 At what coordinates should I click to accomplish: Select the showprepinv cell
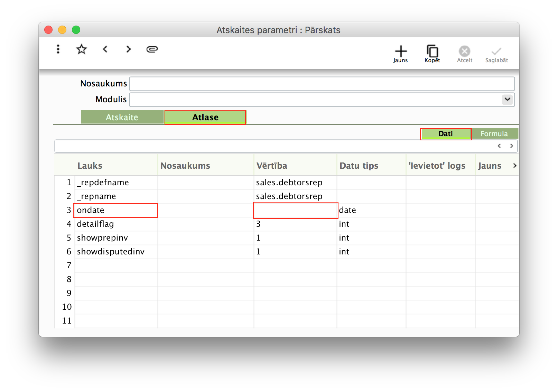coord(116,238)
